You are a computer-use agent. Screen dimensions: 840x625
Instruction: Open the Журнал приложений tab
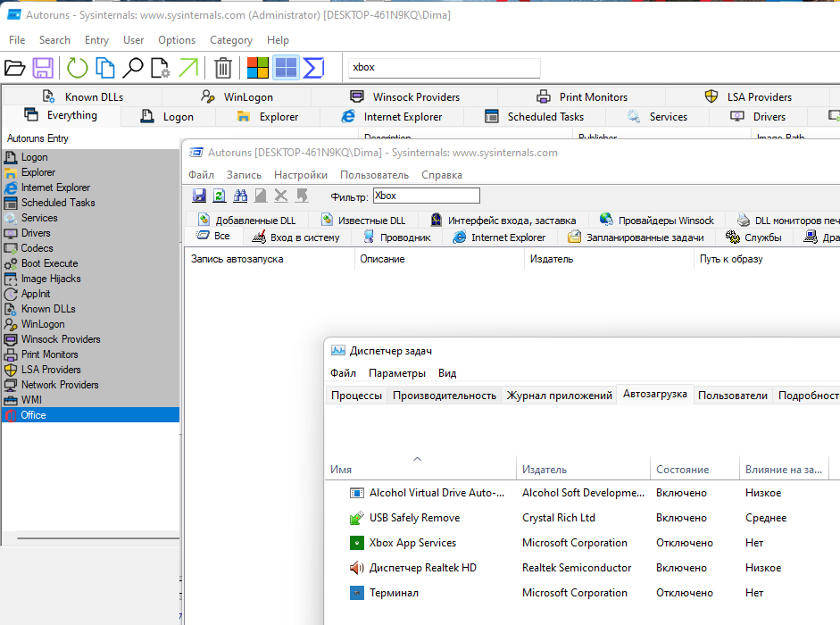(560, 396)
